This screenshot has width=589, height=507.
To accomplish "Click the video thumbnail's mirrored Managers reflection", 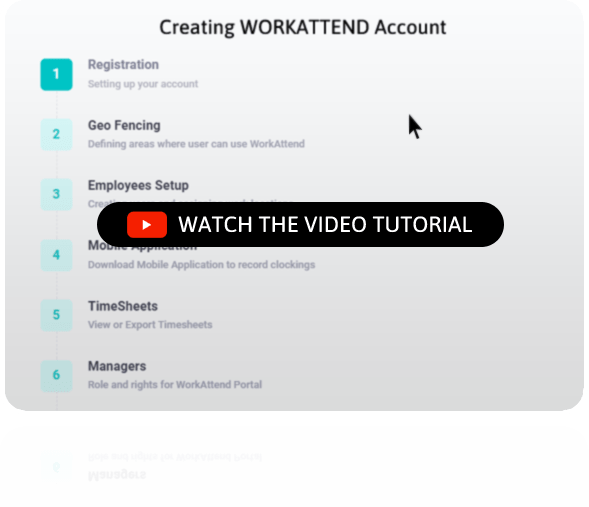I will click(117, 475).
